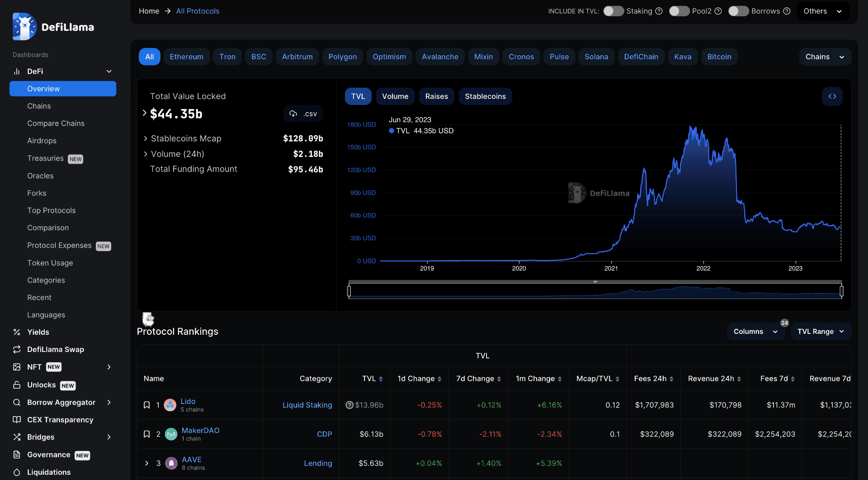
Task: Click the DefiLlama logo
Action: coord(53,27)
